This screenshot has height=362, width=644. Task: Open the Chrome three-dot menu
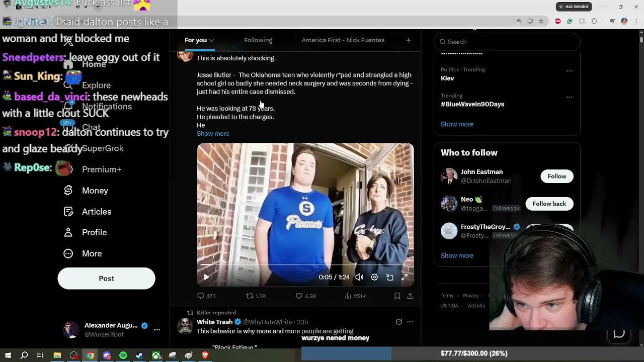[x=636, y=21]
